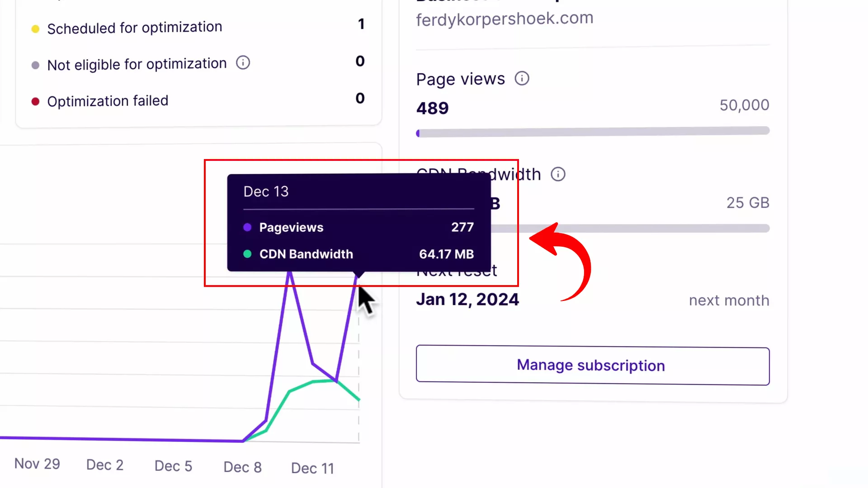Viewport: 868px width, 488px height.
Task: Click the 489 page views value
Action: point(432,108)
